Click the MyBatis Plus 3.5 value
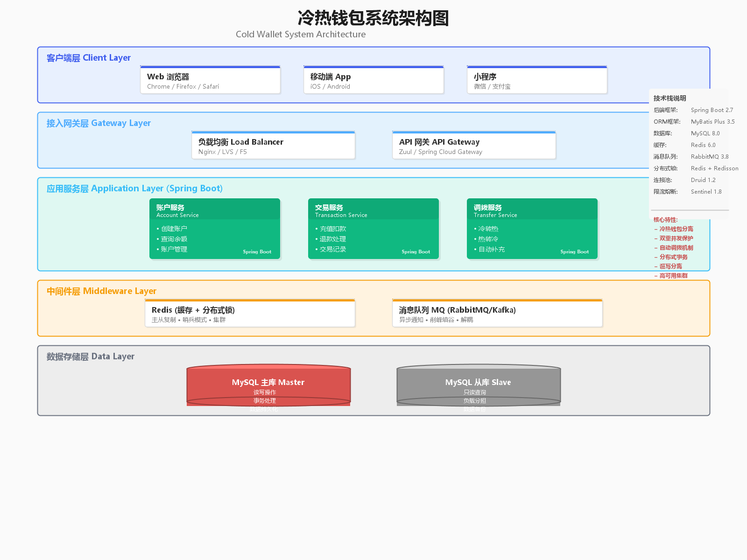The width and height of the screenshot is (747, 560). [712, 122]
